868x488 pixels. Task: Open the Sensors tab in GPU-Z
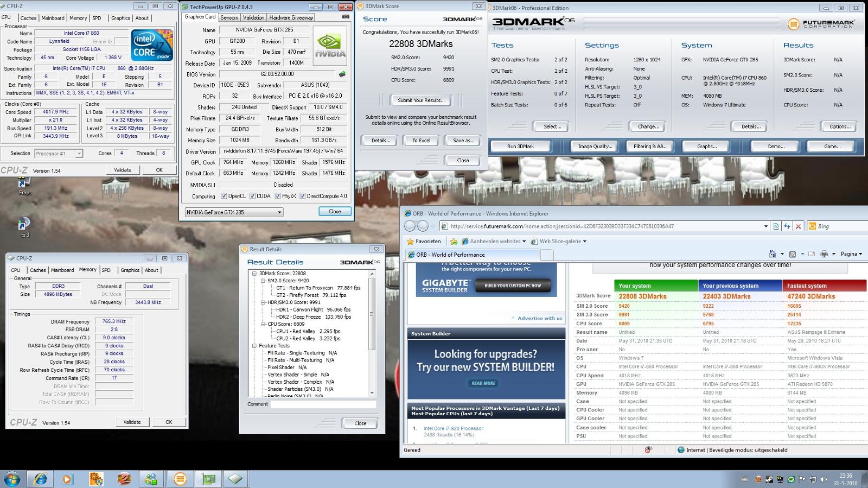(x=229, y=17)
